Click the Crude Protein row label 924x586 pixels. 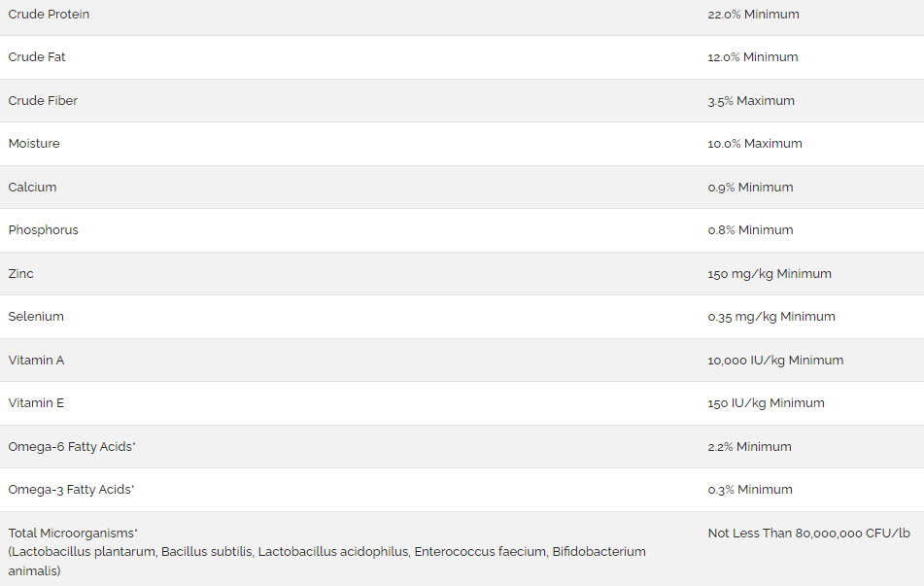pyautogui.click(x=49, y=15)
